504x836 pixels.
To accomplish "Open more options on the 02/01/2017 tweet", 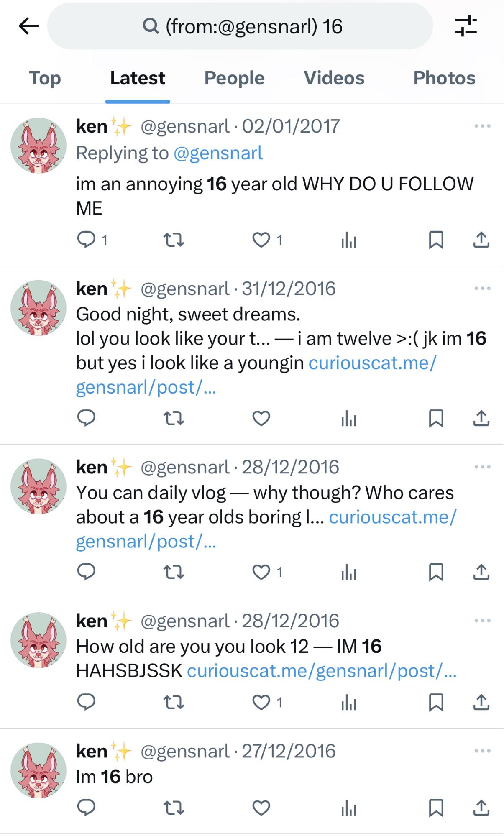I will click(482, 126).
